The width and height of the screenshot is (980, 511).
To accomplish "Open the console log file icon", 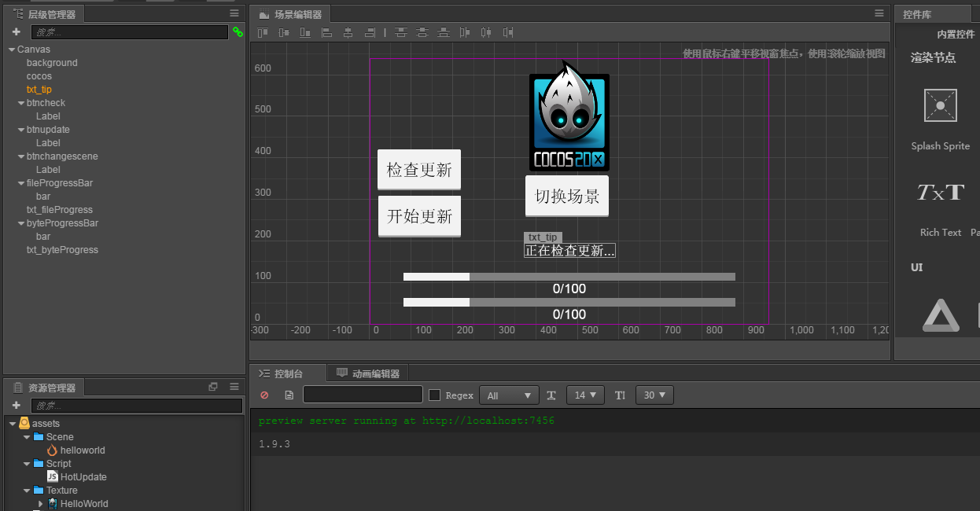I will tap(289, 395).
